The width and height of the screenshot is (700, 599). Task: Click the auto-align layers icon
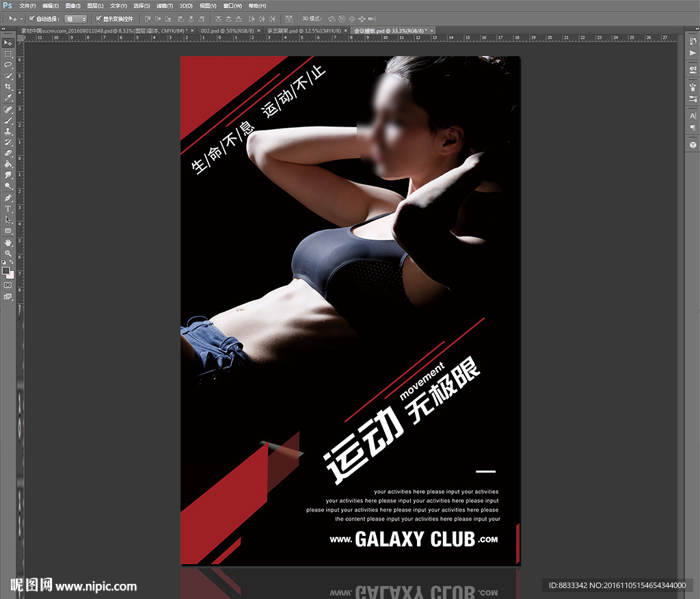(x=289, y=18)
